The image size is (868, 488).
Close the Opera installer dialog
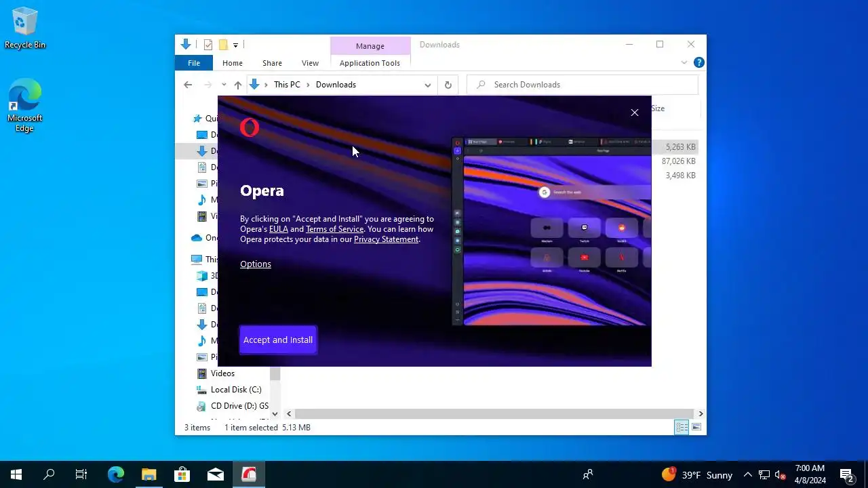tap(635, 113)
